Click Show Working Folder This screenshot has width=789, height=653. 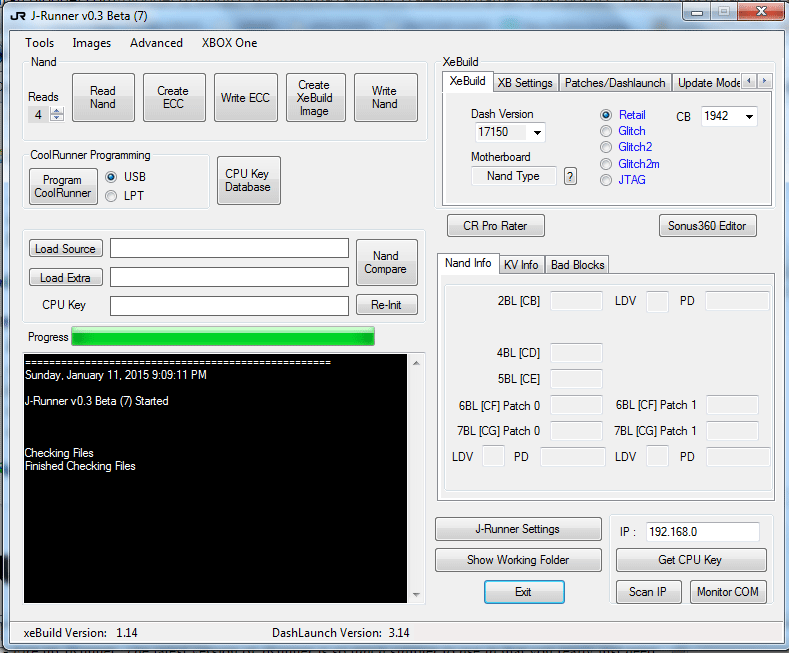coord(518,560)
